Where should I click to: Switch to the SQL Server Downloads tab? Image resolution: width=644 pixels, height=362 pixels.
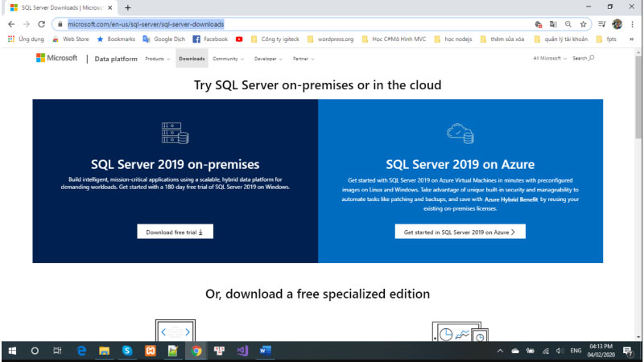61,8
